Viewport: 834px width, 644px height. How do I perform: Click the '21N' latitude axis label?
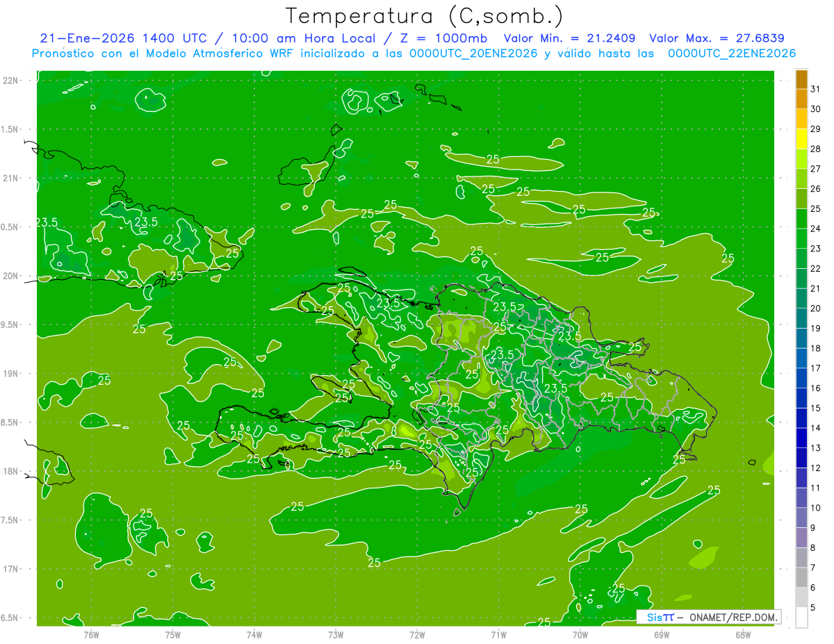click(11, 178)
